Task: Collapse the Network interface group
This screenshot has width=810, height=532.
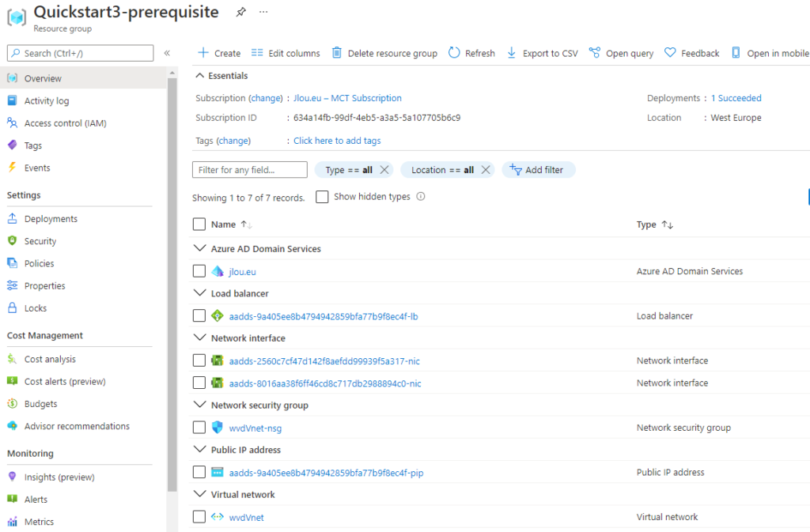Action: pyautogui.click(x=199, y=338)
